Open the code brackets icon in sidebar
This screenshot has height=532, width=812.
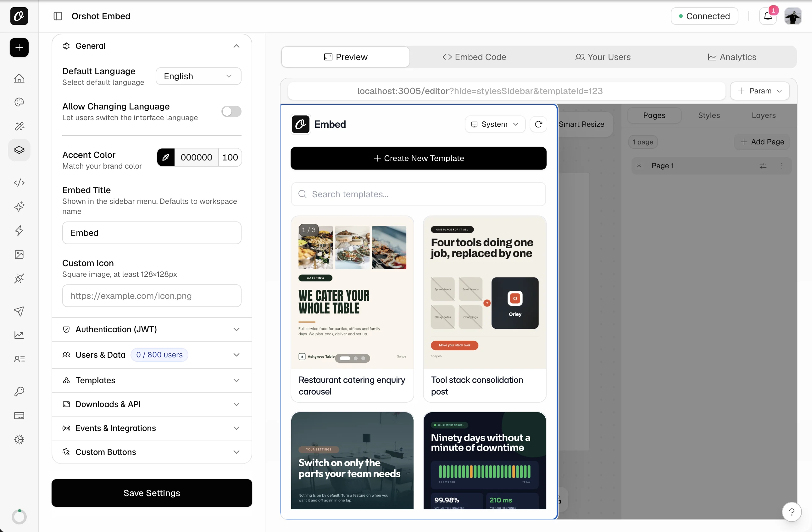pyautogui.click(x=19, y=182)
